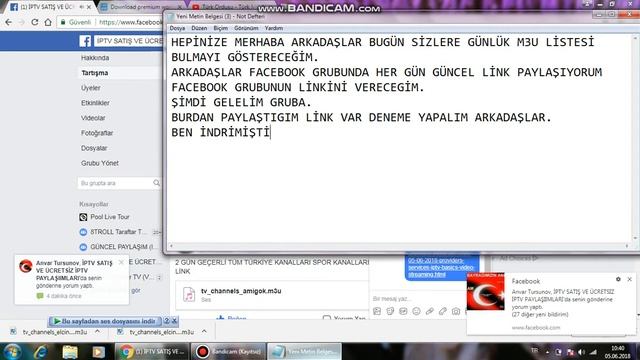
Task: Click the 'Bu grupta ara' search field
Action: pos(116,183)
